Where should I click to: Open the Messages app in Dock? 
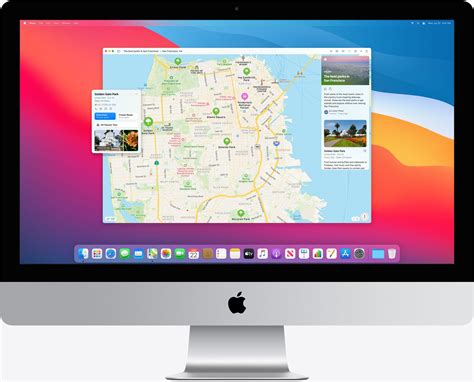pos(125,254)
